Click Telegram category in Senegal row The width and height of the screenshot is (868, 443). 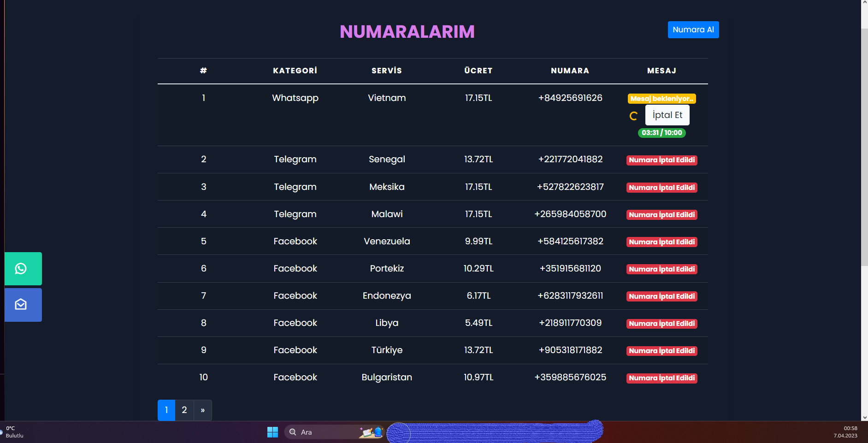click(x=295, y=159)
